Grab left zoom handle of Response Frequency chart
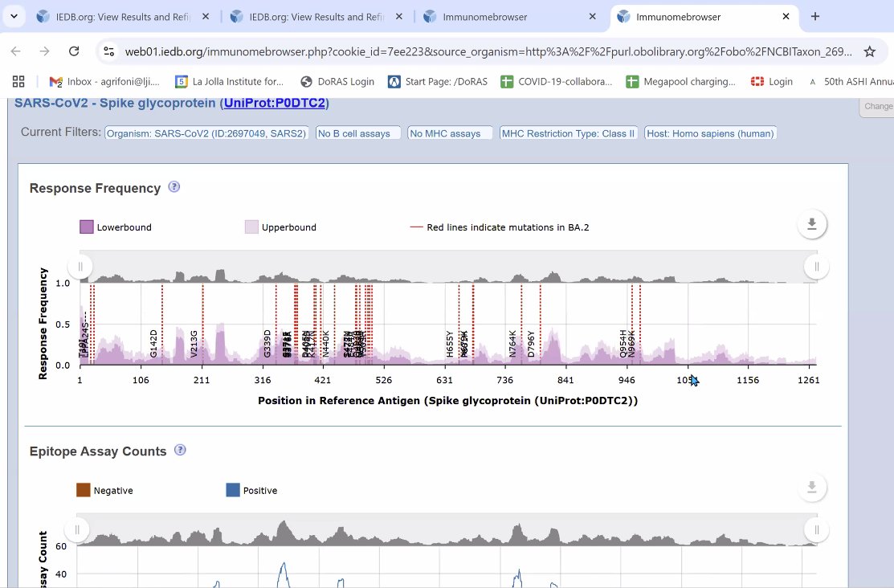The height and width of the screenshot is (588, 894). (x=80, y=267)
